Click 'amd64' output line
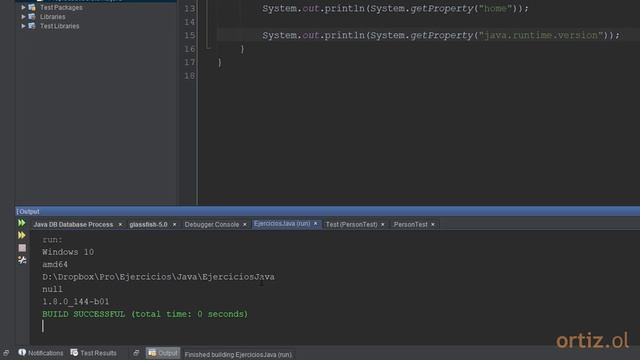Viewport: 640px width, 360px height. [x=55, y=264]
